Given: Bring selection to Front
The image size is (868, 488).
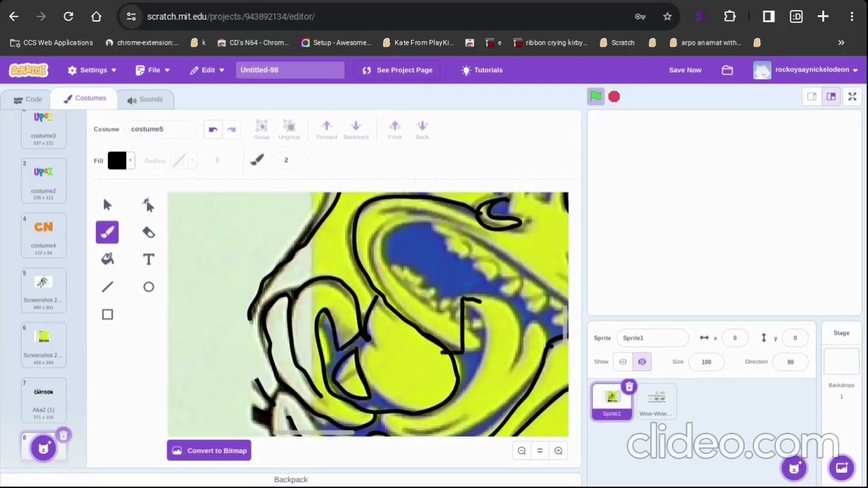Looking at the screenshot, I should pyautogui.click(x=395, y=129).
